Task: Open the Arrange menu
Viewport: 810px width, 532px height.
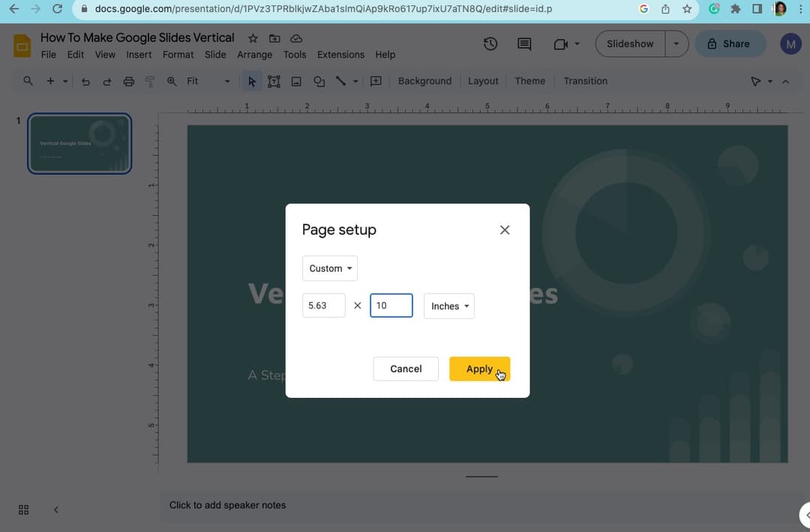Action: tap(254, 55)
